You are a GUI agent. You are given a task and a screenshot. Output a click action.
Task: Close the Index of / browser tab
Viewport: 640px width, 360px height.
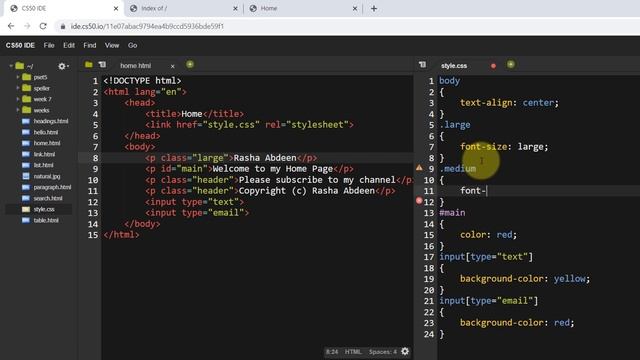pos(236,8)
